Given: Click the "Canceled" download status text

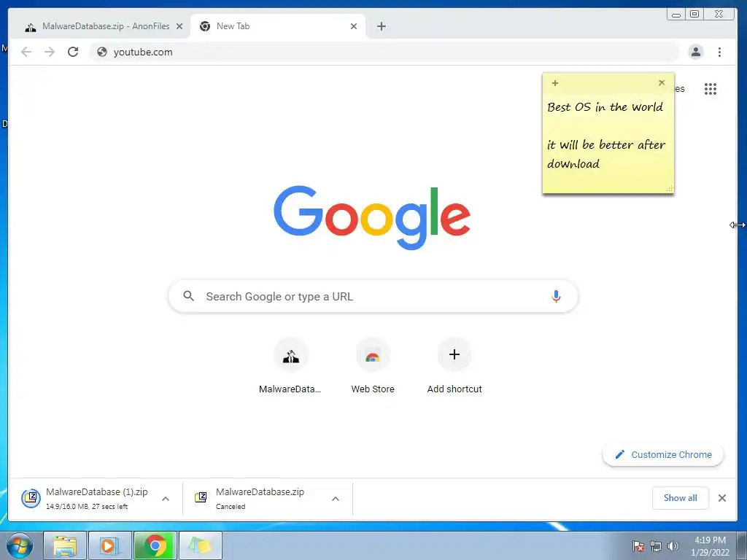Looking at the screenshot, I should click(x=231, y=507).
